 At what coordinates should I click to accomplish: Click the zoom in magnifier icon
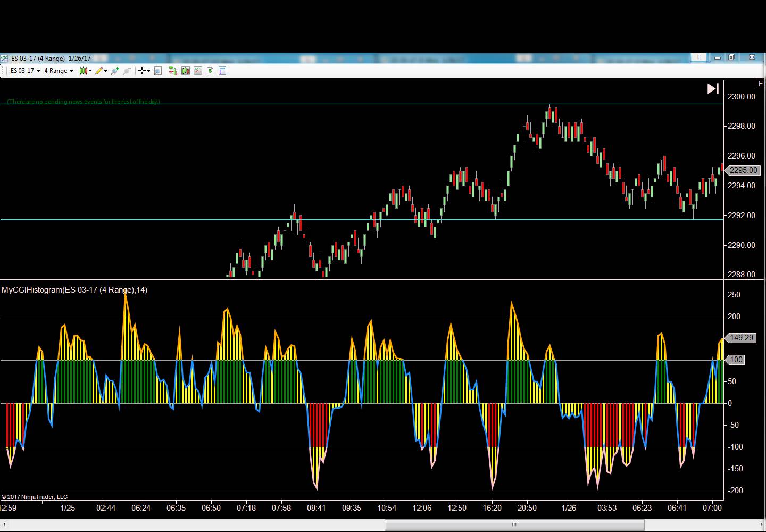coord(114,71)
